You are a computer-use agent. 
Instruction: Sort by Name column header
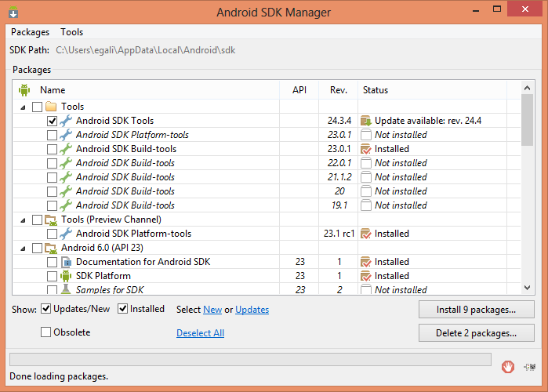53,90
